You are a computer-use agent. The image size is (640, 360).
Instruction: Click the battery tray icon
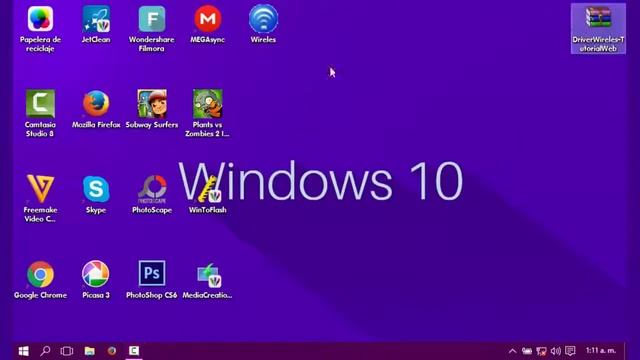point(527,351)
